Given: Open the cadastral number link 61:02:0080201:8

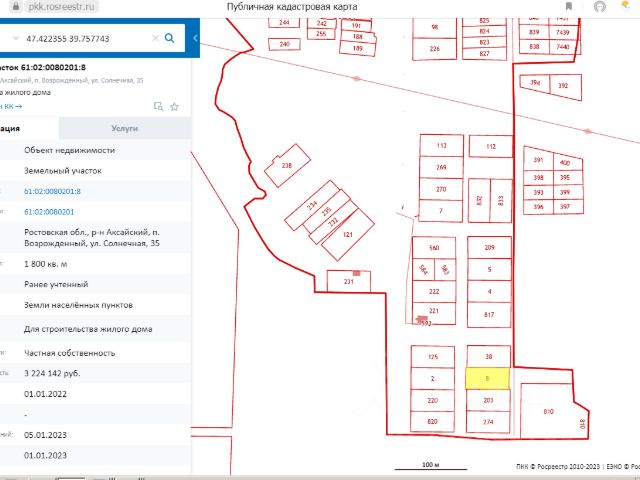Looking at the screenshot, I should coord(52,190).
